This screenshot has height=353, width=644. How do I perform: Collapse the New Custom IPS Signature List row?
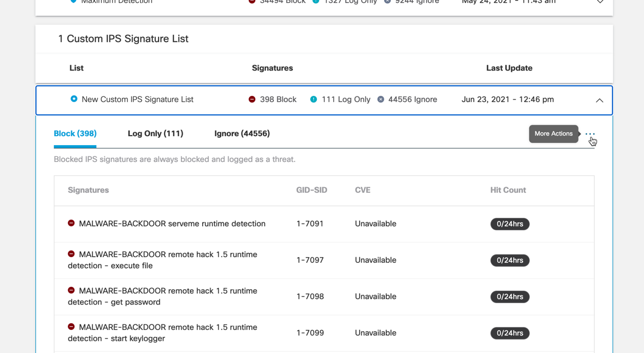coord(599,100)
